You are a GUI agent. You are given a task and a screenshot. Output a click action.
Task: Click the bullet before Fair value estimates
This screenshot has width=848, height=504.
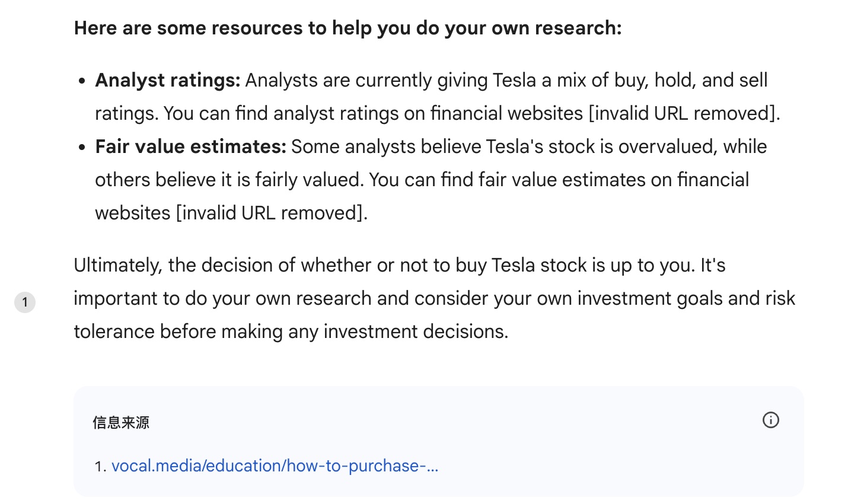click(82, 147)
